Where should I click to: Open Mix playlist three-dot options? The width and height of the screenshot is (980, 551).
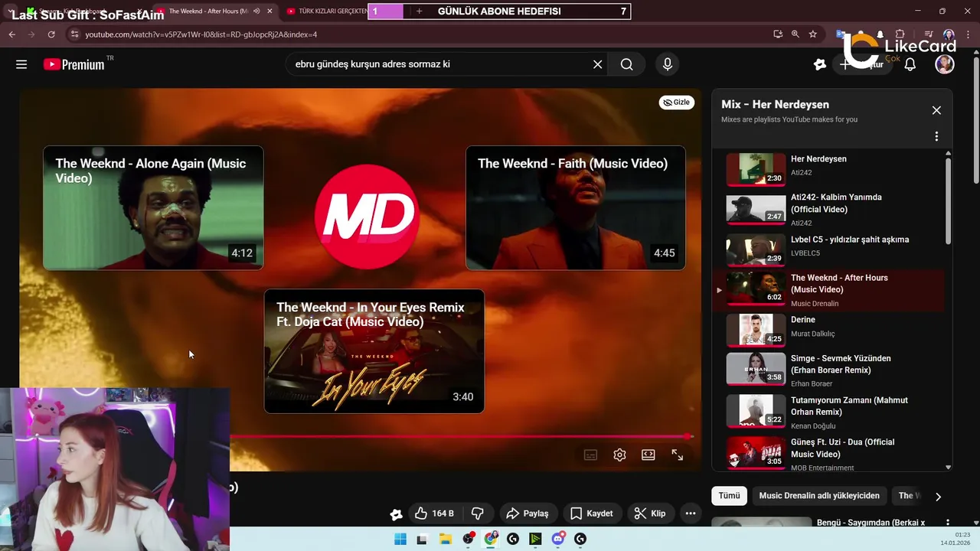(936, 136)
